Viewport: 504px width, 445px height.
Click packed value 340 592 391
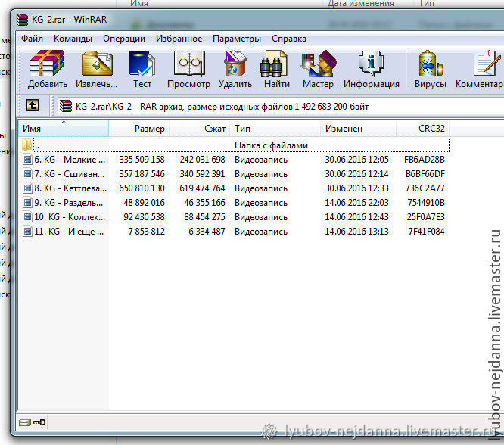pos(202,174)
